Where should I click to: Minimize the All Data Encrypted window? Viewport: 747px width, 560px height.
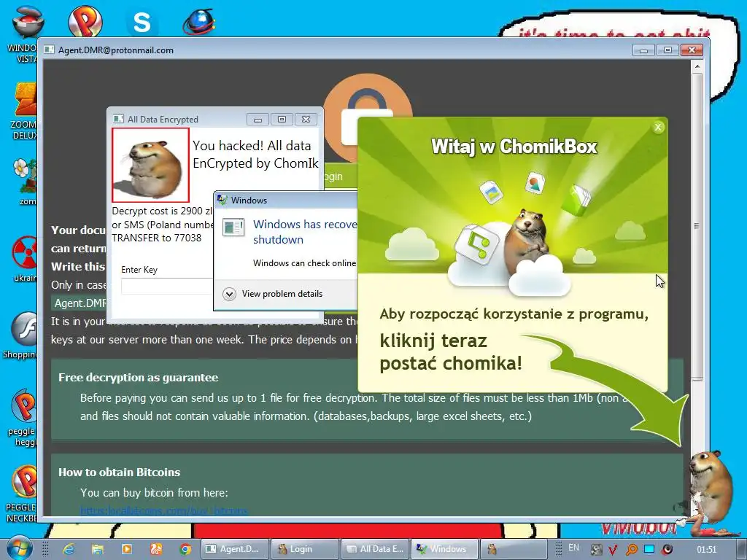(258, 120)
